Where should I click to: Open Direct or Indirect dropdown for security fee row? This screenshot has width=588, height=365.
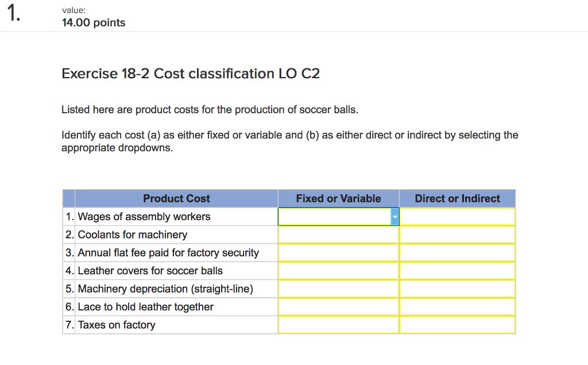pos(457,252)
